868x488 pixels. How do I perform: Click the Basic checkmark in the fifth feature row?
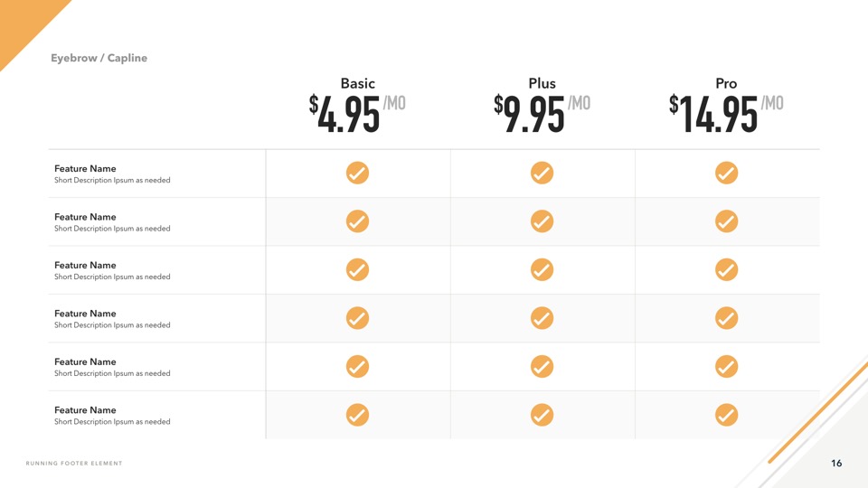tap(357, 366)
